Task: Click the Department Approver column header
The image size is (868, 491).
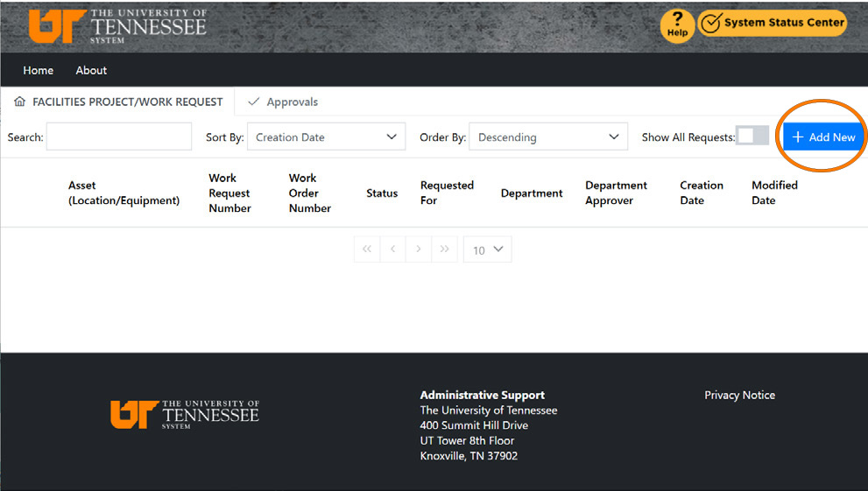Action: pos(616,193)
